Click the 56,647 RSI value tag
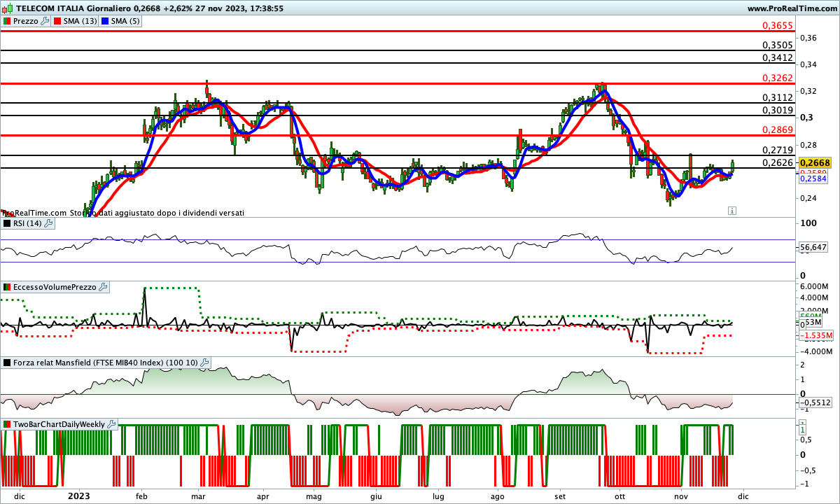This screenshot has width=840, height=504. click(814, 247)
